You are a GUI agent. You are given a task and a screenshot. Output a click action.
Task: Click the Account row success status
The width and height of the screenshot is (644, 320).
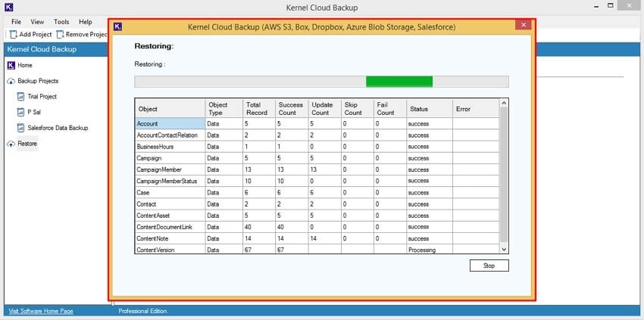430,123
